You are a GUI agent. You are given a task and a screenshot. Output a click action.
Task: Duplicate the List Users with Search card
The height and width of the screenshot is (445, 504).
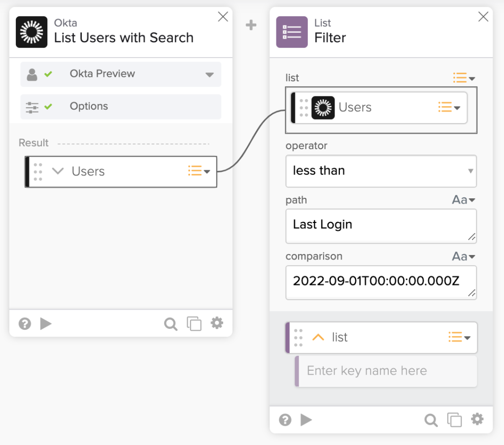coord(194,323)
